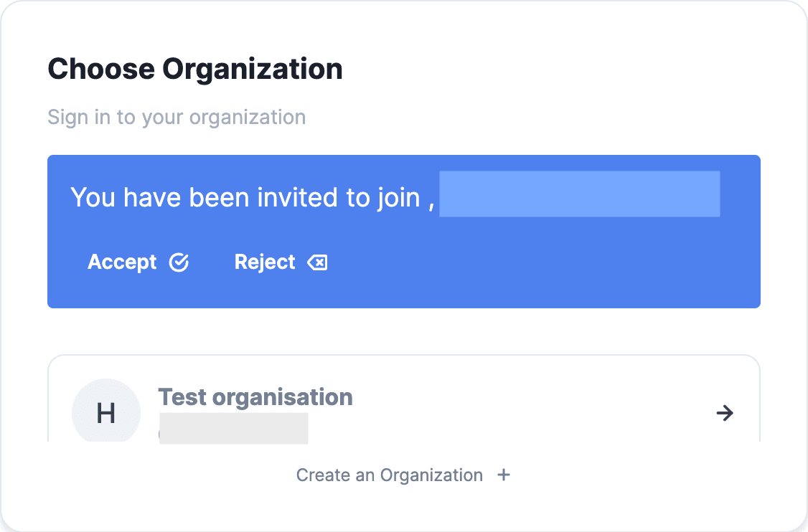The height and width of the screenshot is (532, 808).
Task: Open Create an Organization
Action: click(390, 475)
